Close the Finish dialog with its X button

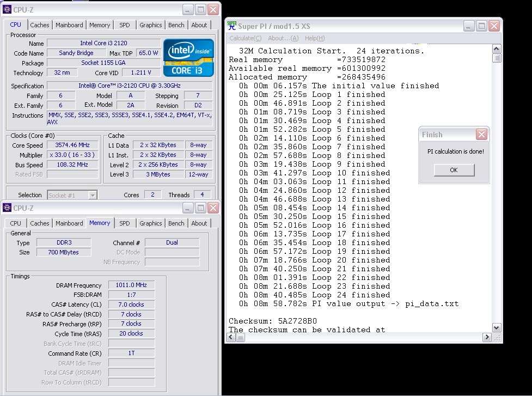(481, 135)
